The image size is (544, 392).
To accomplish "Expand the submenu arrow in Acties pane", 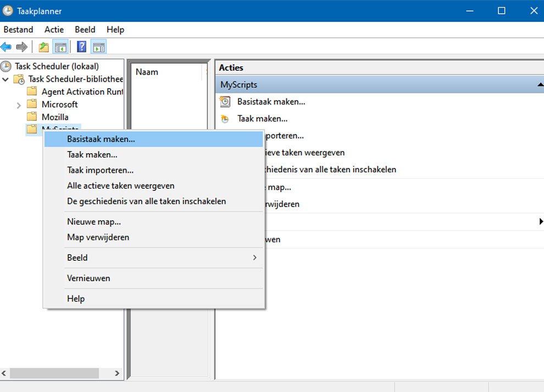I will (x=541, y=221).
